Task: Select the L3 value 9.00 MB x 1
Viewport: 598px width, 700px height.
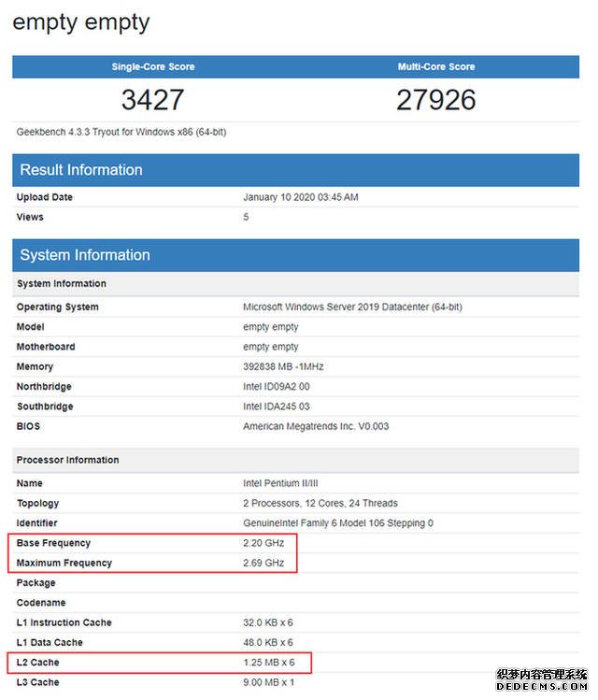Action: point(269,682)
